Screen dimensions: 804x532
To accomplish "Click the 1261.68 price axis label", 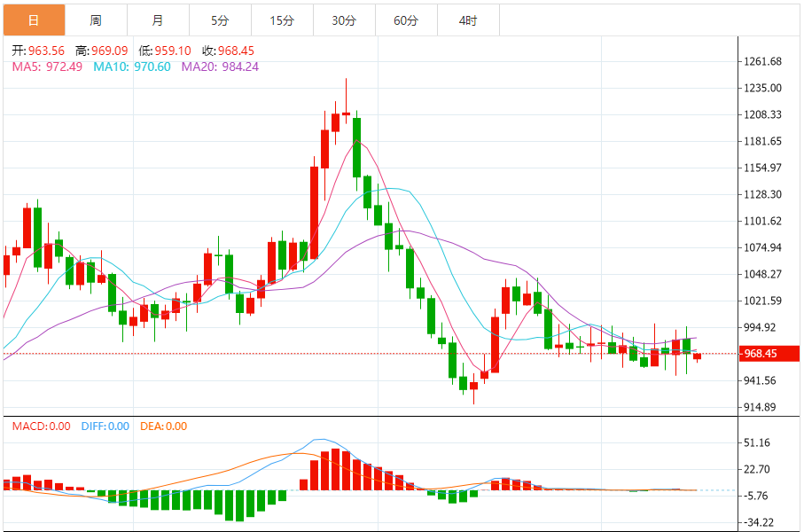I will [x=762, y=61].
